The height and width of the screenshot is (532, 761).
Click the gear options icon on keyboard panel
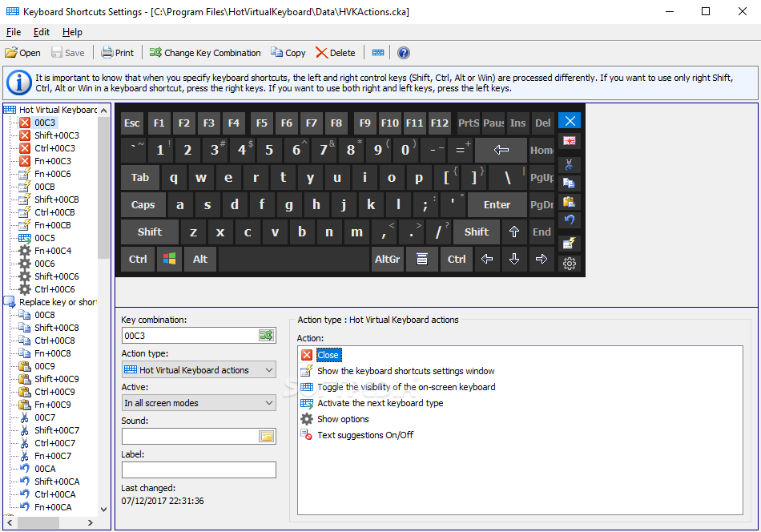pyautogui.click(x=570, y=263)
